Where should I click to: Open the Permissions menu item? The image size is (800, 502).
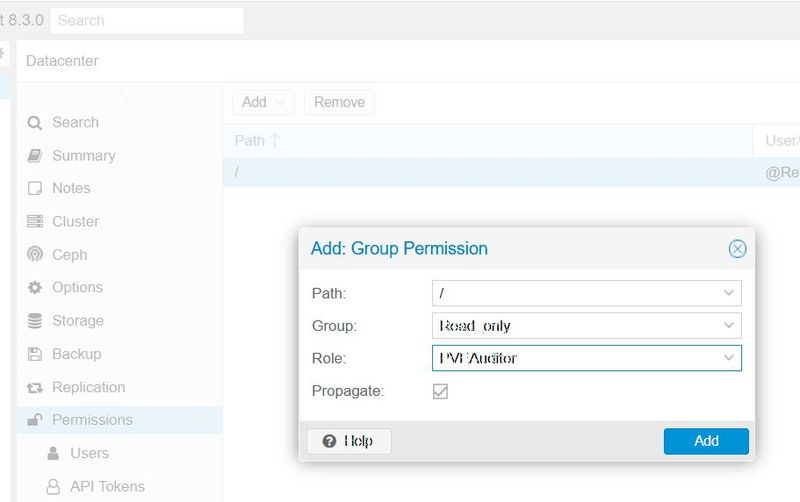(92, 420)
